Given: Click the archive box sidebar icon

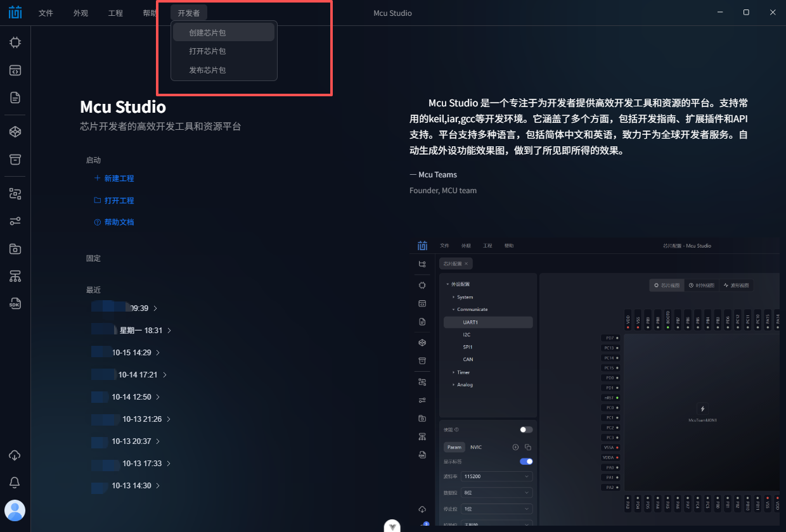Looking at the screenshot, I should (15, 159).
